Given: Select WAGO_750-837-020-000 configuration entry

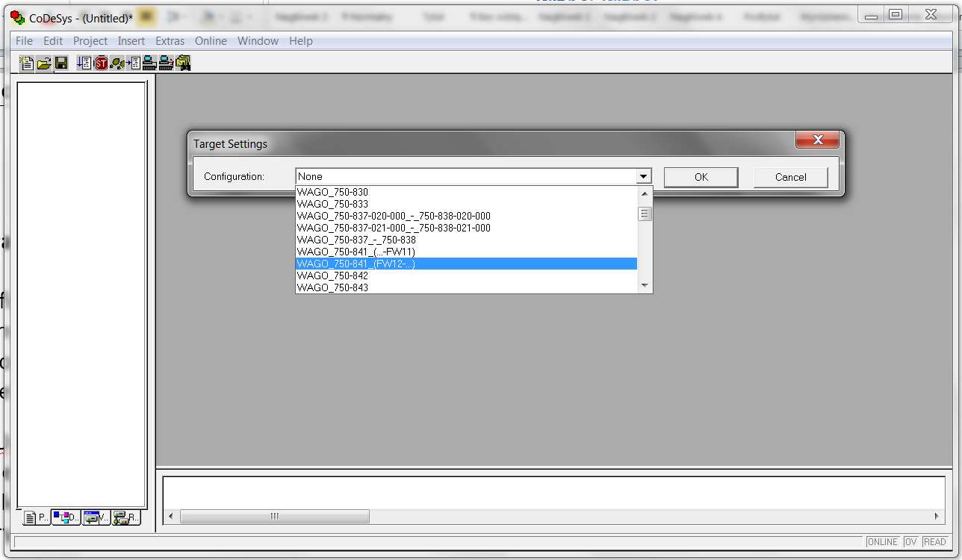Looking at the screenshot, I should tap(466, 216).
